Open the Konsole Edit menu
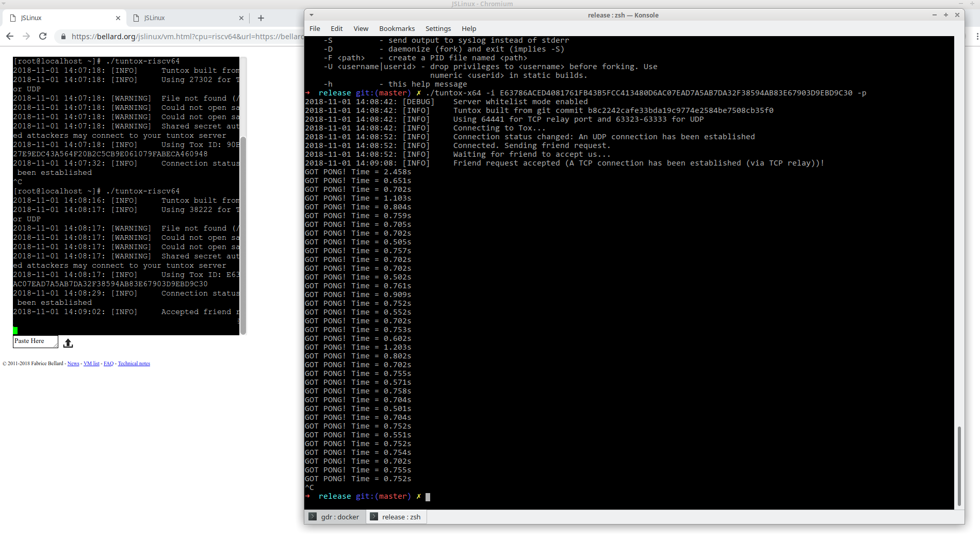The height and width of the screenshot is (540, 980). (x=336, y=29)
